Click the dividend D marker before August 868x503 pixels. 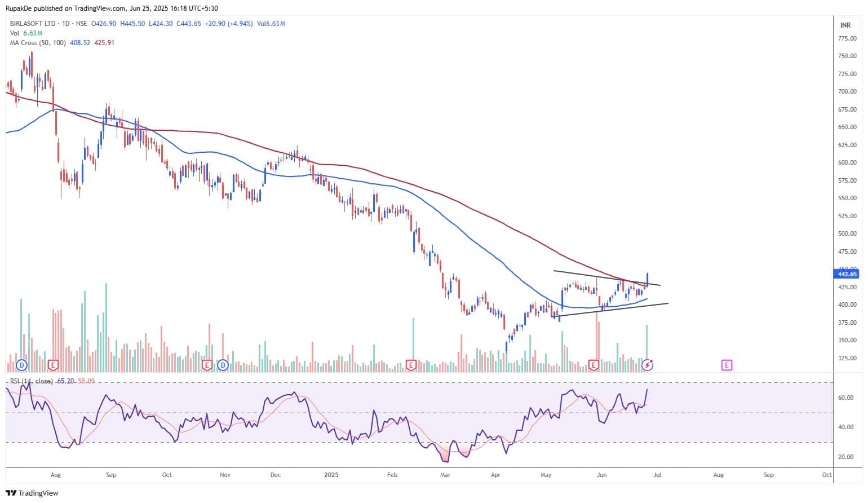[x=22, y=365]
